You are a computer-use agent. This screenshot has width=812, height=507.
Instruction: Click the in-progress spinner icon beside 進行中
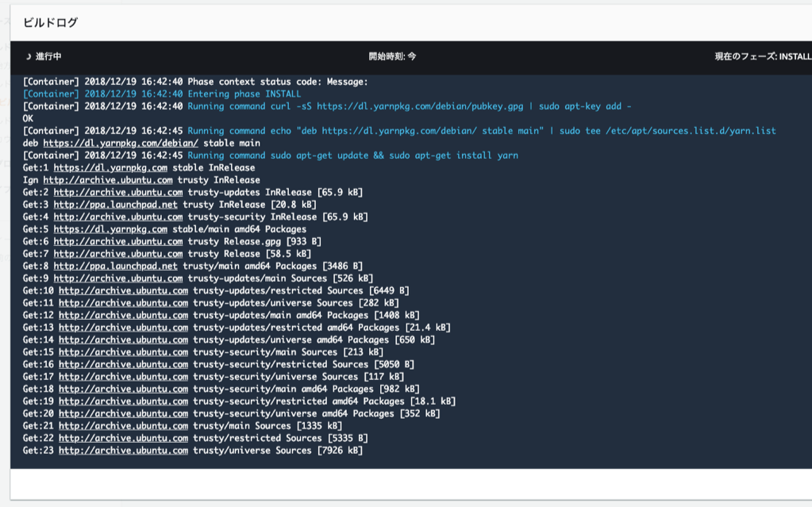point(29,57)
